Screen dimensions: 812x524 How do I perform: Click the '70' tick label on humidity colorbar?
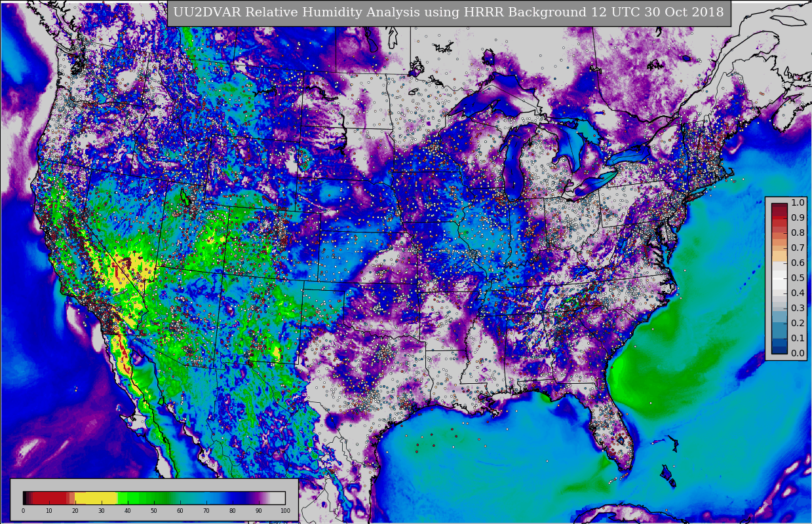point(206,511)
